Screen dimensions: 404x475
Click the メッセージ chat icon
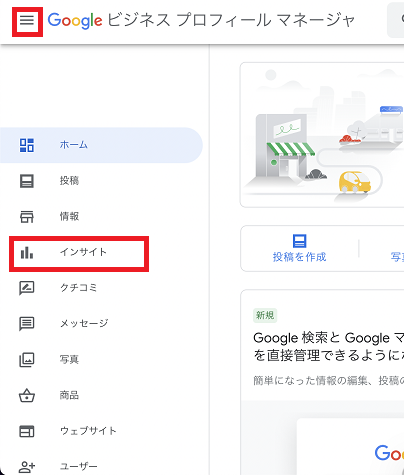(27, 324)
